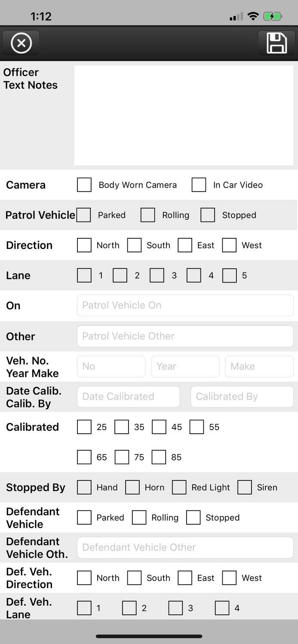
Task: Tap the circled X close icon
Action: tap(21, 43)
